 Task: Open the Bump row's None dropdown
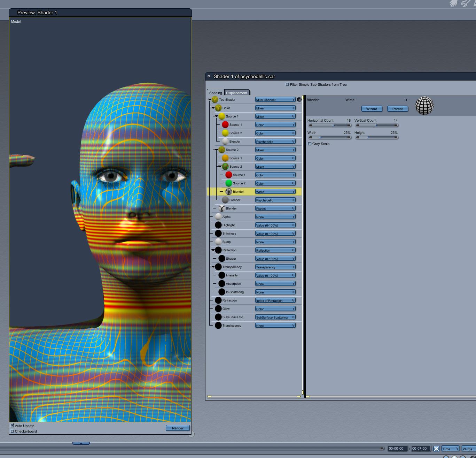pos(275,242)
